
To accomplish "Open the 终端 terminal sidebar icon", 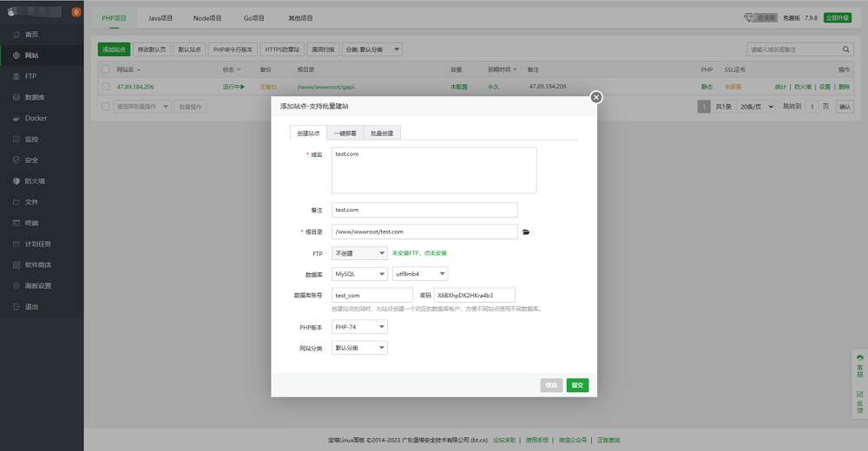I will 16,223.
